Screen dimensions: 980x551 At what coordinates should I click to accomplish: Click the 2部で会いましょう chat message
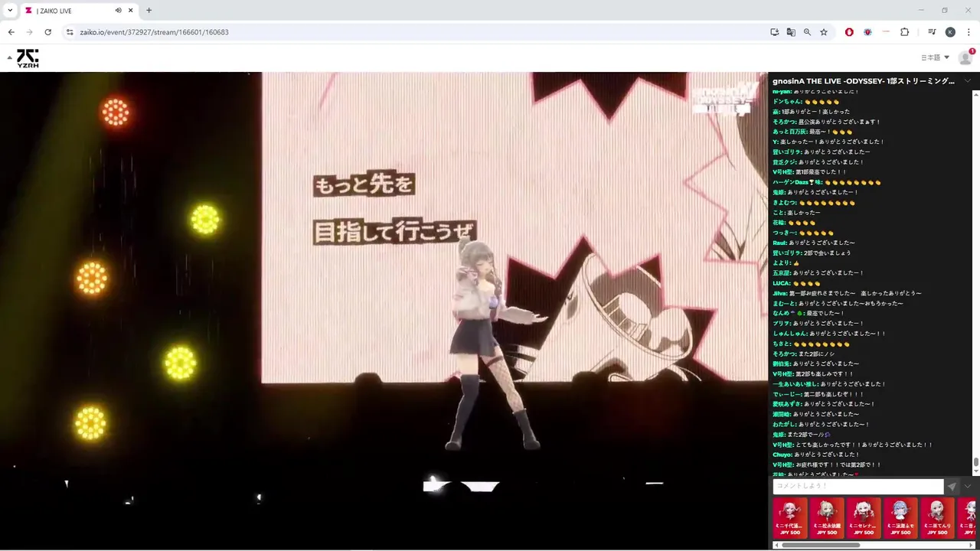828,253
